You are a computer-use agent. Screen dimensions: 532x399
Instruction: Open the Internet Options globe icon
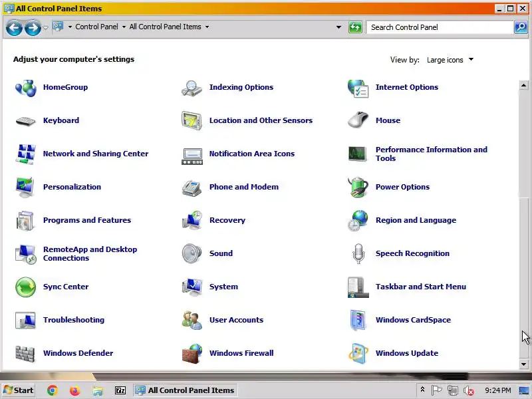point(358,88)
